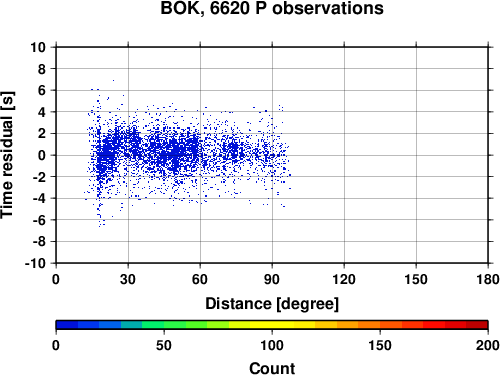
Task: Click the -10 tick label on residual axis
Action: (35, 263)
